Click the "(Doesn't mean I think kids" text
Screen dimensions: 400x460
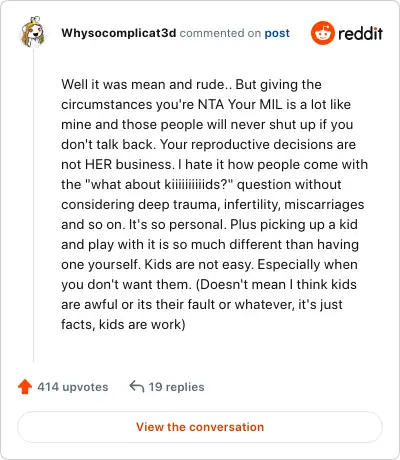coord(276,284)
